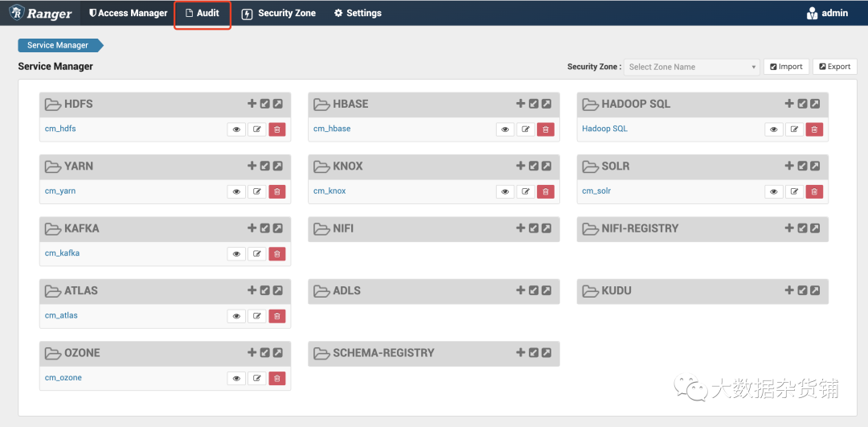Add a new KAFKA service
Image resolution: width=868 pixels, height=427 pixels.
(x=252, y=228)
